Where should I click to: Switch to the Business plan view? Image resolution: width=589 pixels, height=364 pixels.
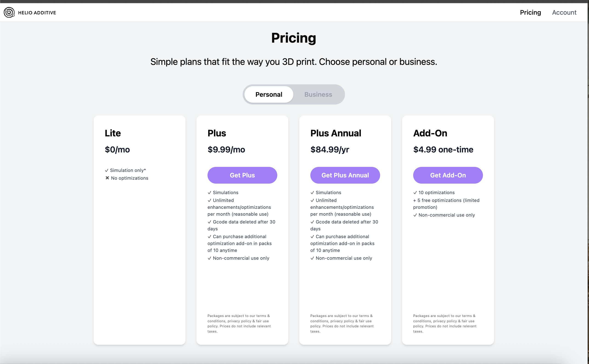[x=318, y=94]
